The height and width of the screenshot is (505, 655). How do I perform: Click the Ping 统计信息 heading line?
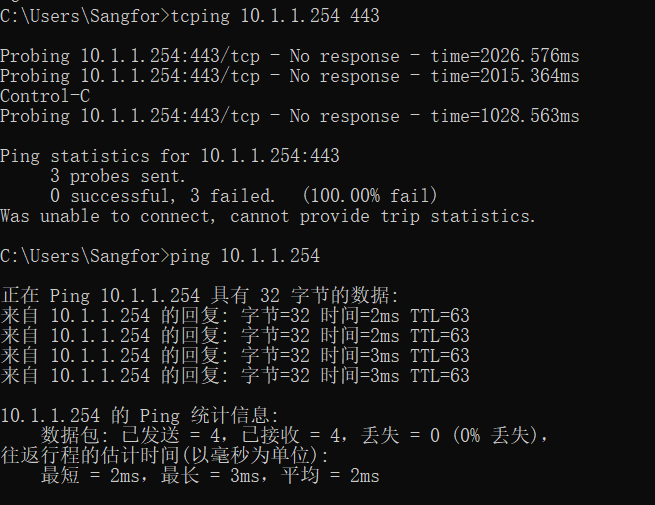point(140,416)
